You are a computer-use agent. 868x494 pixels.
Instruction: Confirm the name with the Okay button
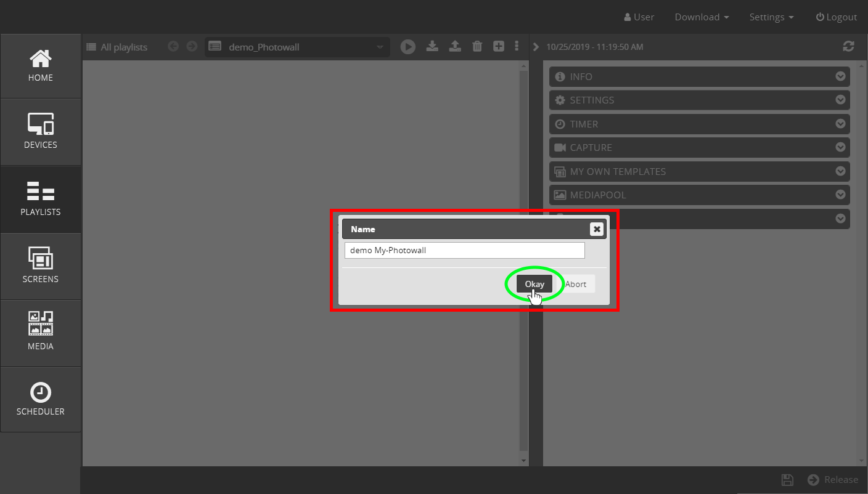(534, 284)
